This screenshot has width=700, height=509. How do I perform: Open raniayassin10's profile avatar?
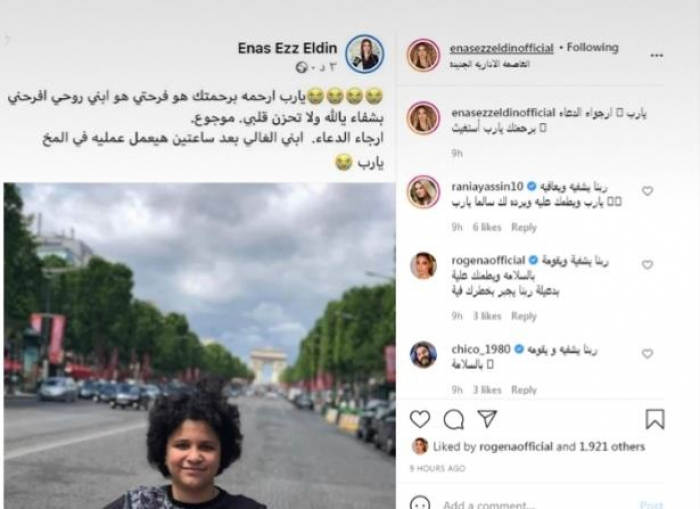423,192
